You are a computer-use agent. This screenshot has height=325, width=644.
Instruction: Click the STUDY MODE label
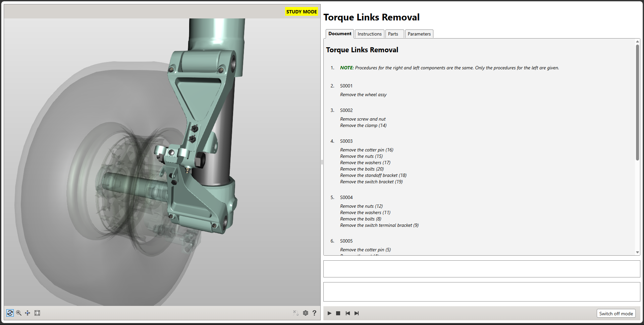pos(301,12)
